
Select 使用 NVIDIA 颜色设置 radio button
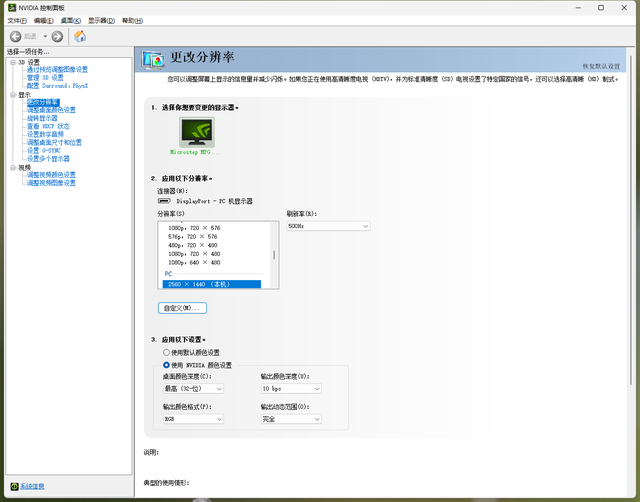166,365
